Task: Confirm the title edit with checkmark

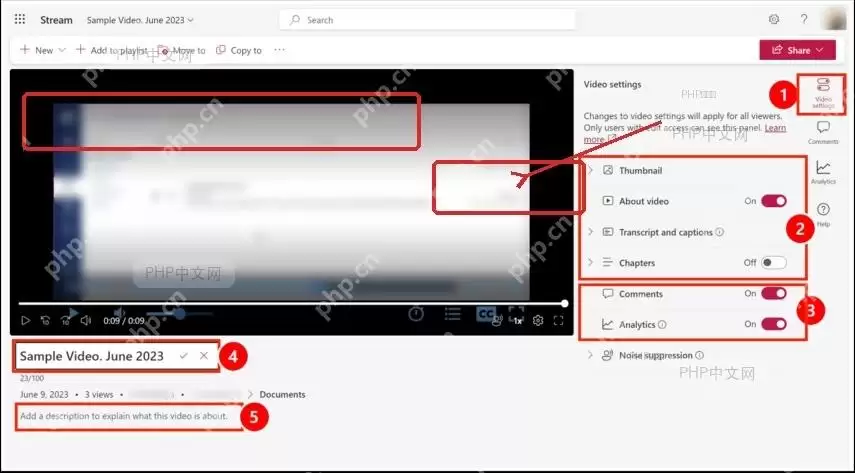Action: [184, 356]
